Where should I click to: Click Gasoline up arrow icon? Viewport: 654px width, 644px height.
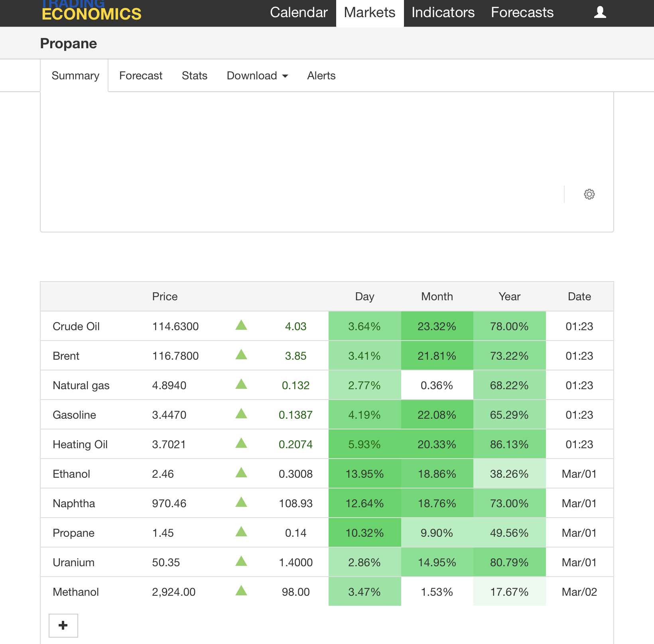(241, 414)
